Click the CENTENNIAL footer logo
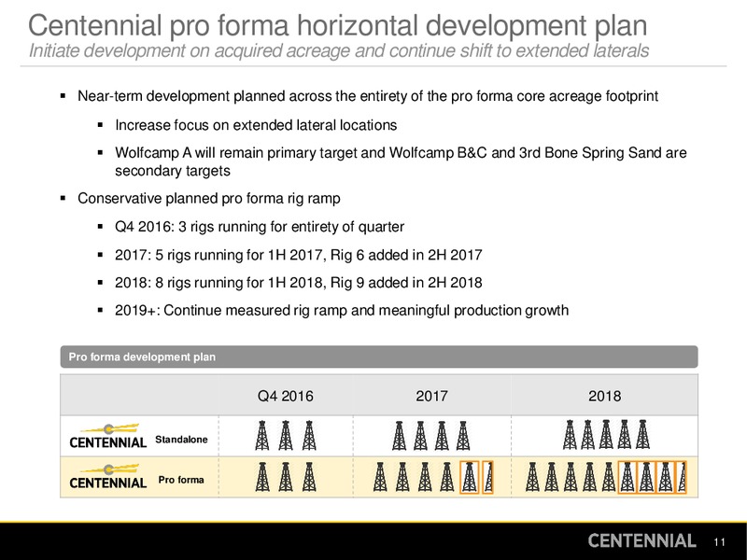This screenshot has height=560, width=747. click(x=641, y=541)
